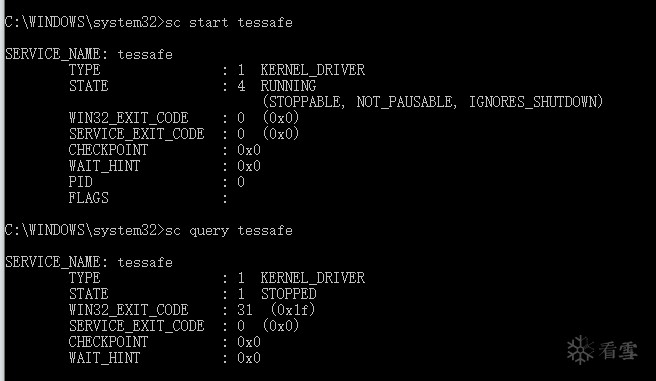Click the 'sc query tessafe' command text
This screenshot has height=381, width=656.
229,230
